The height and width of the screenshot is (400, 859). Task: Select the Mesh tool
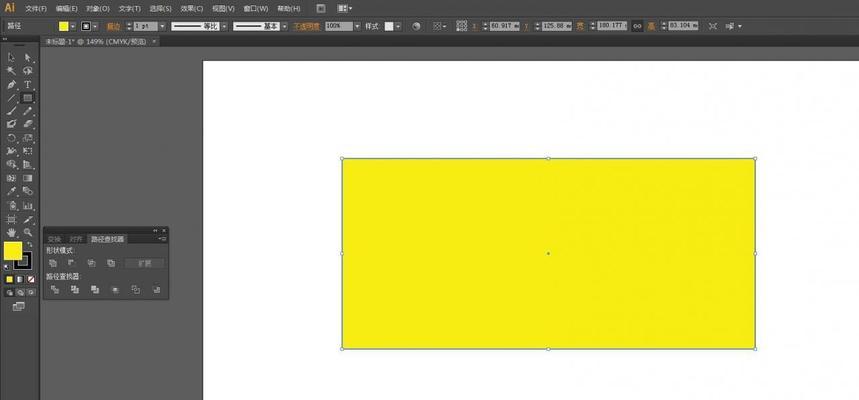pyautogui.click(x=11, y=178)
